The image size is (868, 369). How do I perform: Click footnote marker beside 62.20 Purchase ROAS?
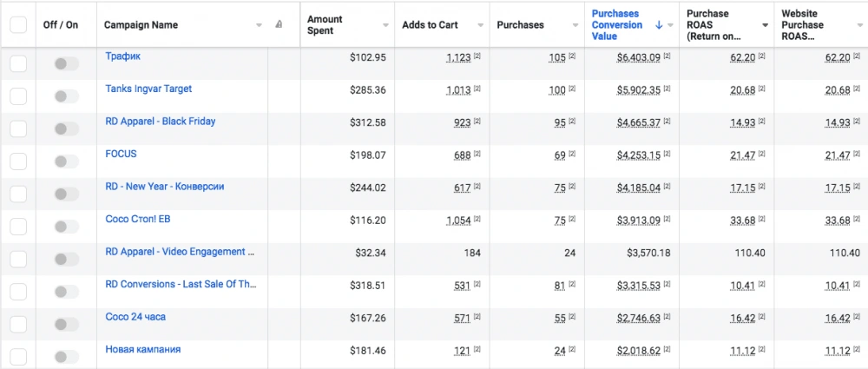762,57
